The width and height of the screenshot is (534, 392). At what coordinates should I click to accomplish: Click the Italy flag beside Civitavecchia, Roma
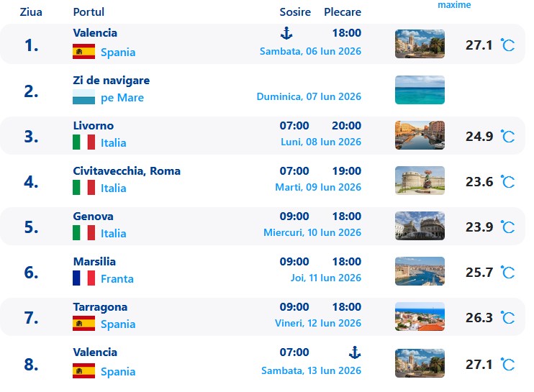pyautogui.click(x=84, y=188)
